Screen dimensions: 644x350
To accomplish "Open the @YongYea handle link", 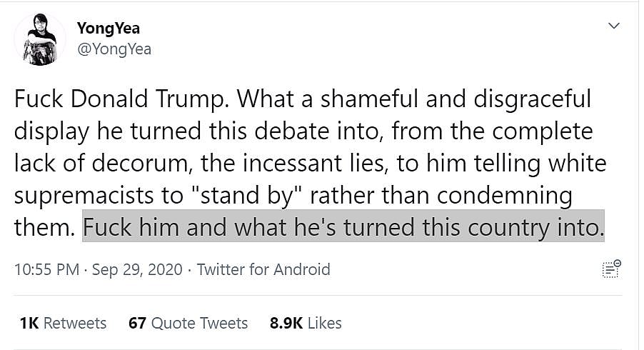I will tap(114, 49).
